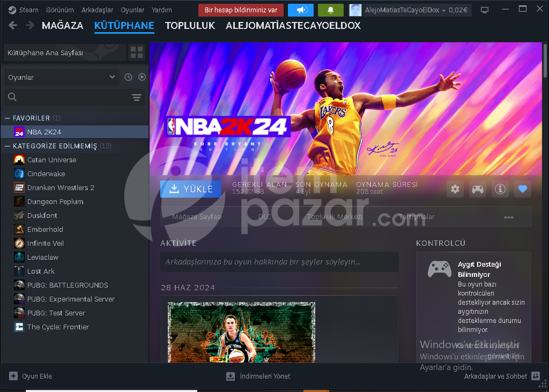Click the Lost Ark game icon
Viewport: 549px width, 392px height.
[x=19, y=272]
